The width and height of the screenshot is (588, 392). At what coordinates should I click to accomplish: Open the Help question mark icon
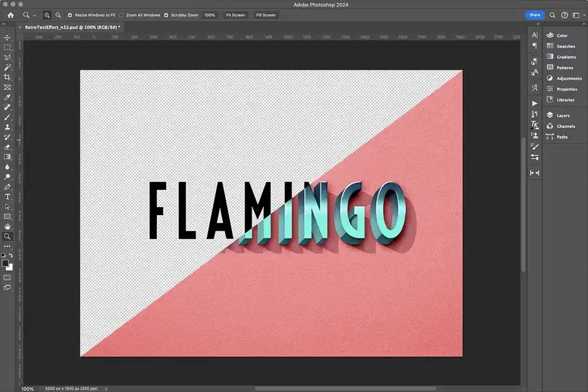pyautogui.click(x=565, y=15)
